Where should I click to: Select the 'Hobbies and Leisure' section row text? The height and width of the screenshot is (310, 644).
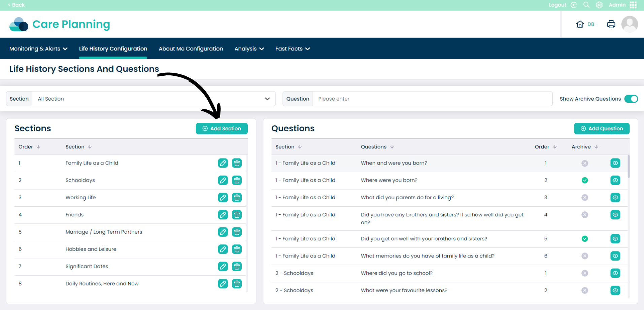coord(91,249)
